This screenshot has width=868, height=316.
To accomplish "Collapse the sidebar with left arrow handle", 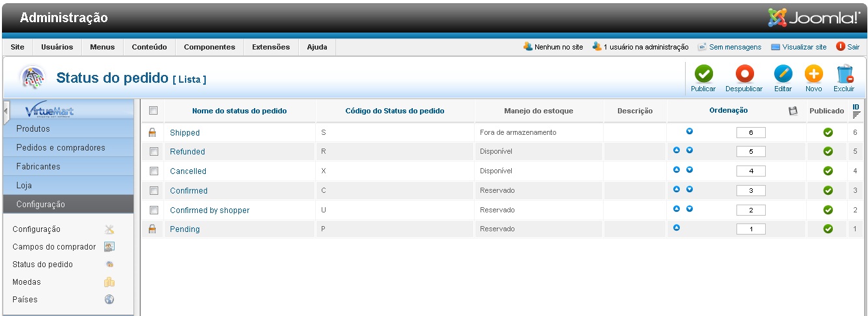I will pos(6,110).
